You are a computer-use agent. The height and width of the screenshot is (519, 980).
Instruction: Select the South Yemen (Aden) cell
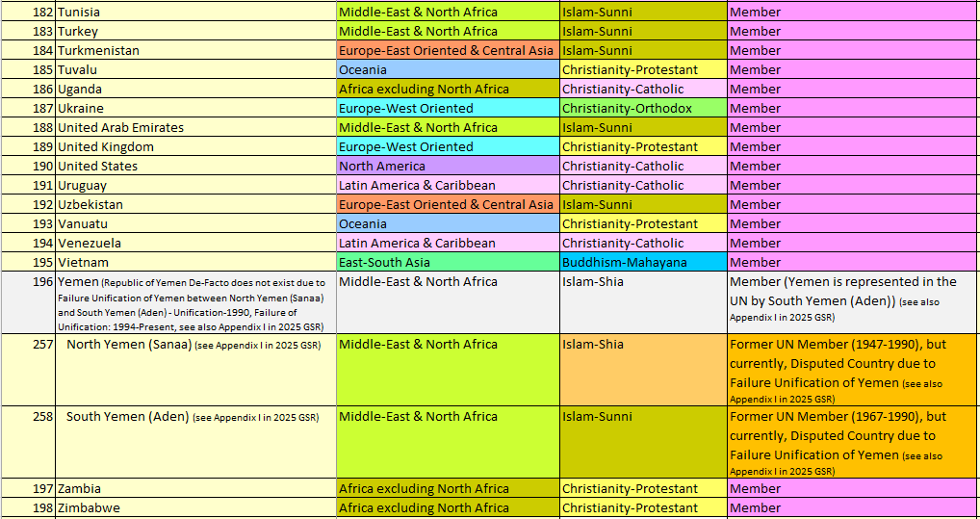[196, 442]
